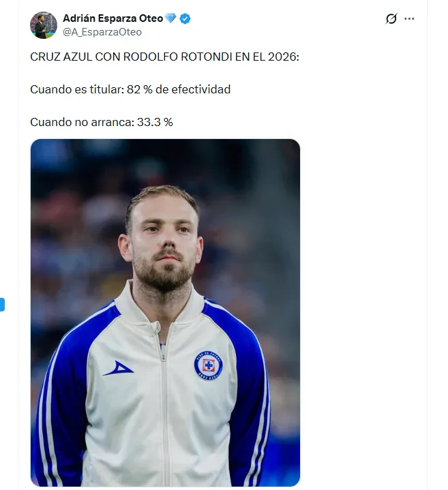This screenshot has height=490, width=448.
Task: Click the display name Adrián Esparza Oteo
Action: [x=113, y=19]
